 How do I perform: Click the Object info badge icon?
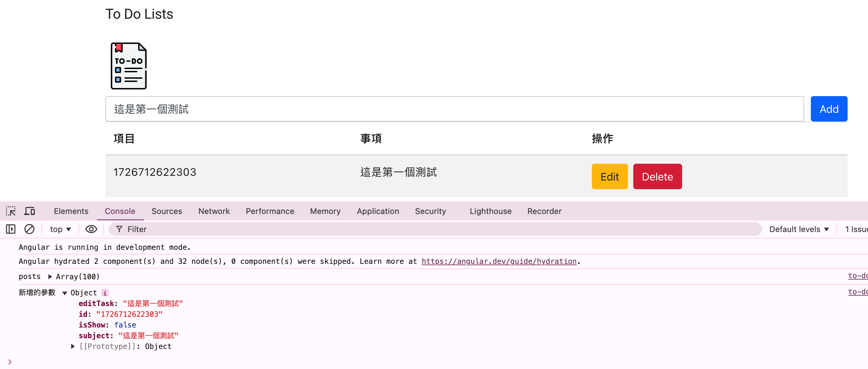click(x=105, y=293)
